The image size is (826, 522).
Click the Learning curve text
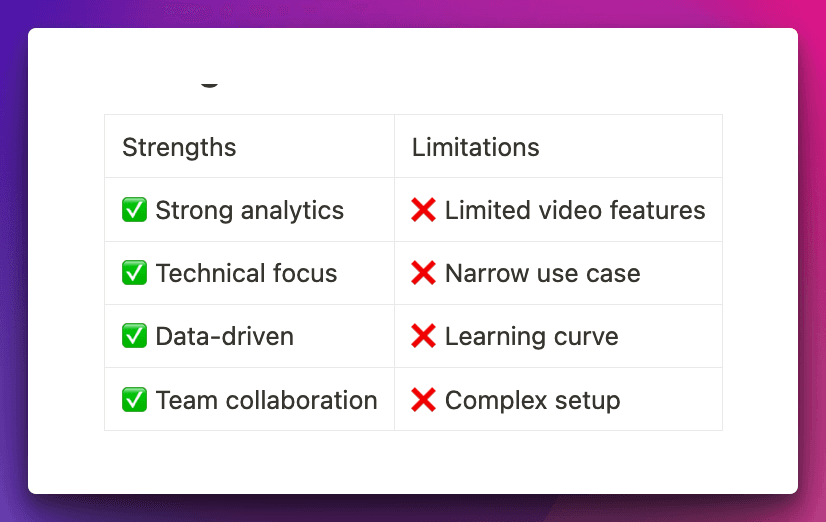[531, 336]
